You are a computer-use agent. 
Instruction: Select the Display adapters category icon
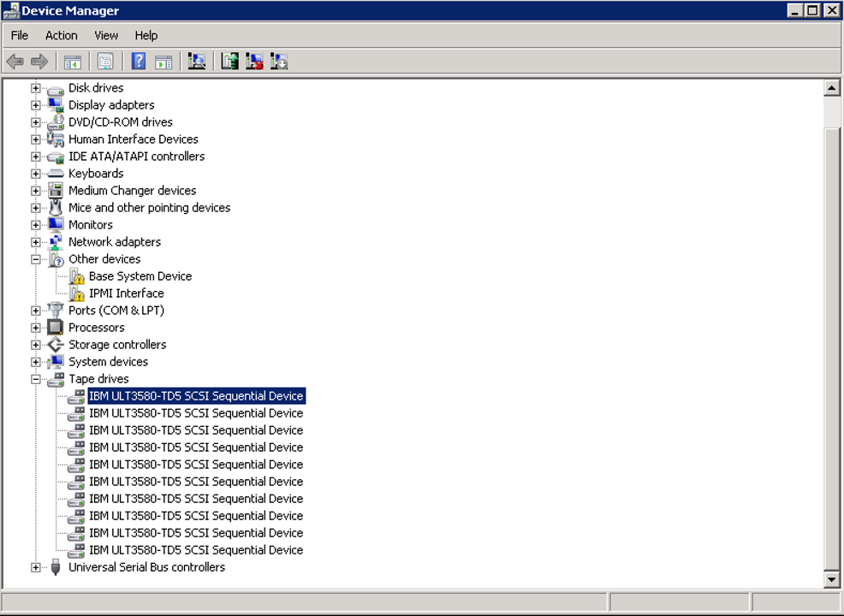click(56, 105)
